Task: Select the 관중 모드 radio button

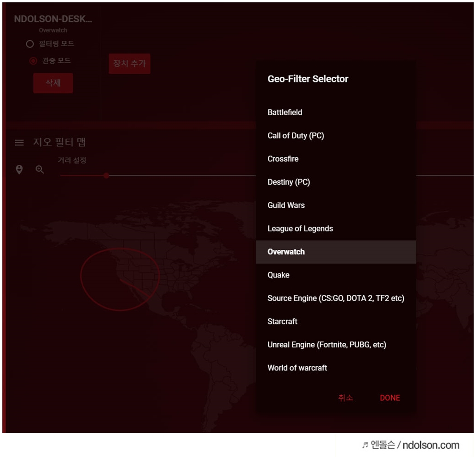Action: (33, 61)
